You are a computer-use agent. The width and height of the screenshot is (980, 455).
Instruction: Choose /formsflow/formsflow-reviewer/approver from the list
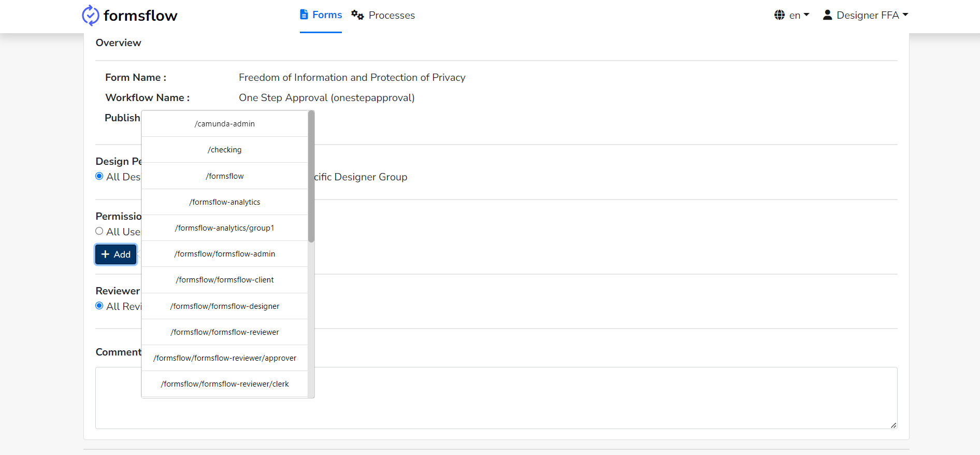click(225, 358)
